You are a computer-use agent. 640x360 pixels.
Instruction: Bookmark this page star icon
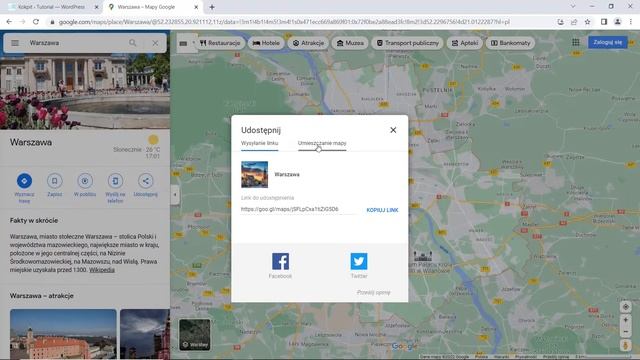[587, 22]
